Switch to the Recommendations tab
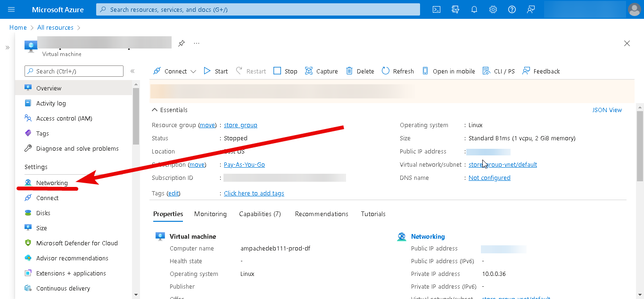 [322, 214]
